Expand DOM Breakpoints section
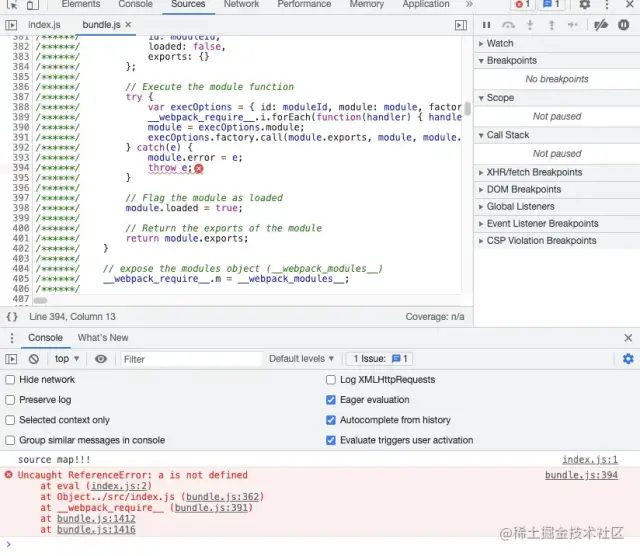 coord(557,189)
